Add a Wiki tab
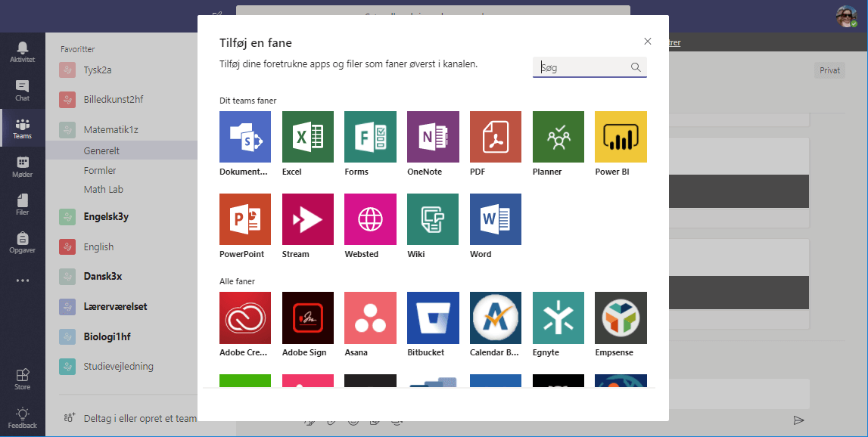The width and height of the screenshot is (868, 437). (433, 219)
